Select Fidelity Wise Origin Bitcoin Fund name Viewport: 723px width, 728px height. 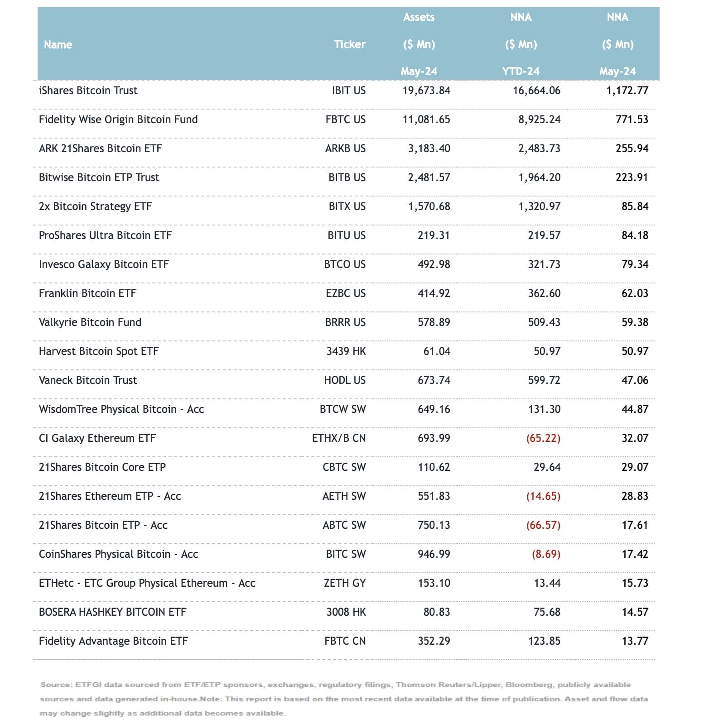tap(118, 120)
